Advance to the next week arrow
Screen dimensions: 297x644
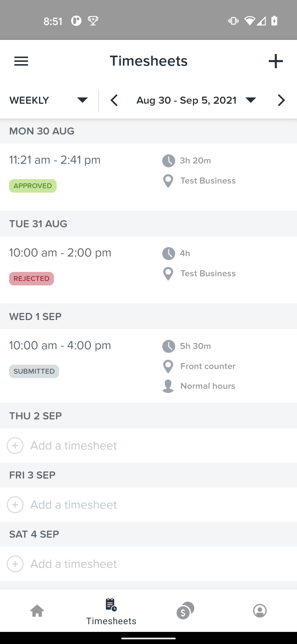click(x=281, y=100)
